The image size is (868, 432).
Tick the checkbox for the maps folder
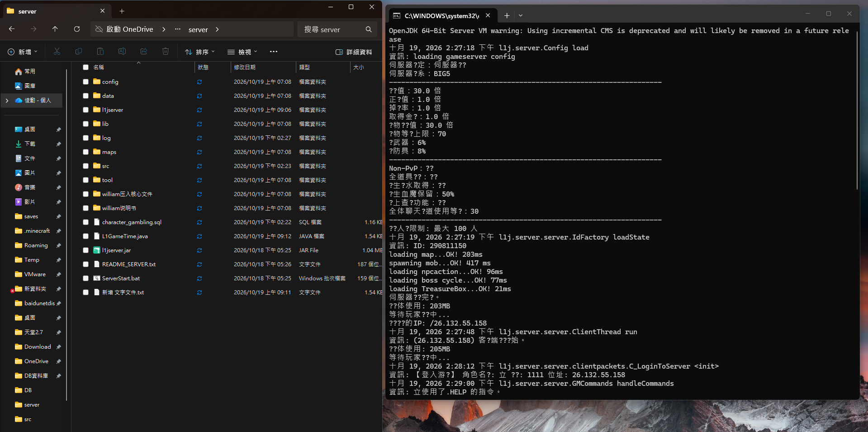pyautogui.click(x=85, y=152)
